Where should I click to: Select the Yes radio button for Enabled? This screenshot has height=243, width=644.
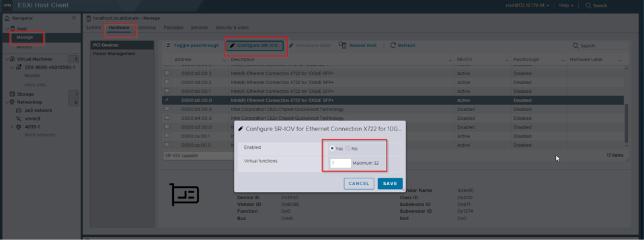(332, 149)
